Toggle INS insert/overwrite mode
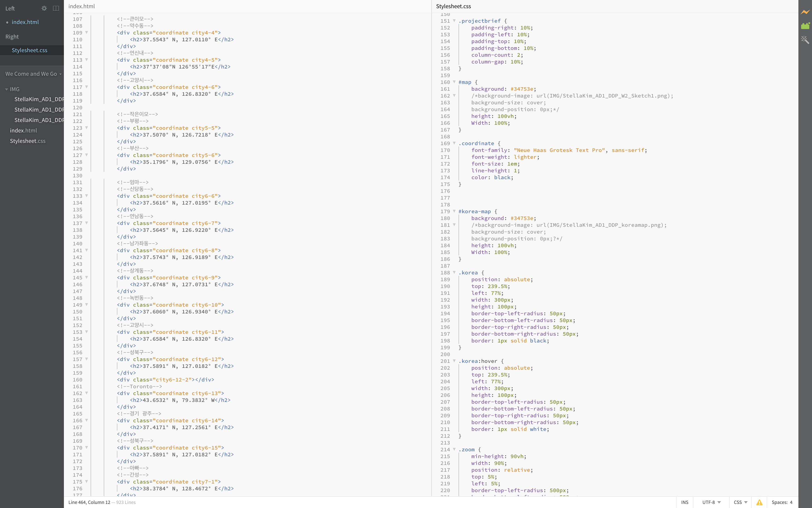812x508 pixels. point(684,502)
